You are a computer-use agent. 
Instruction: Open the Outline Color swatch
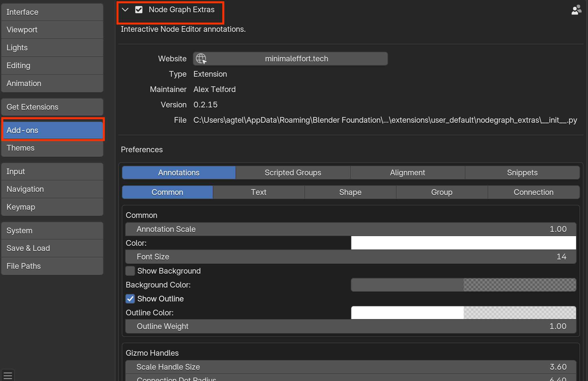click(x=464, y=313)
